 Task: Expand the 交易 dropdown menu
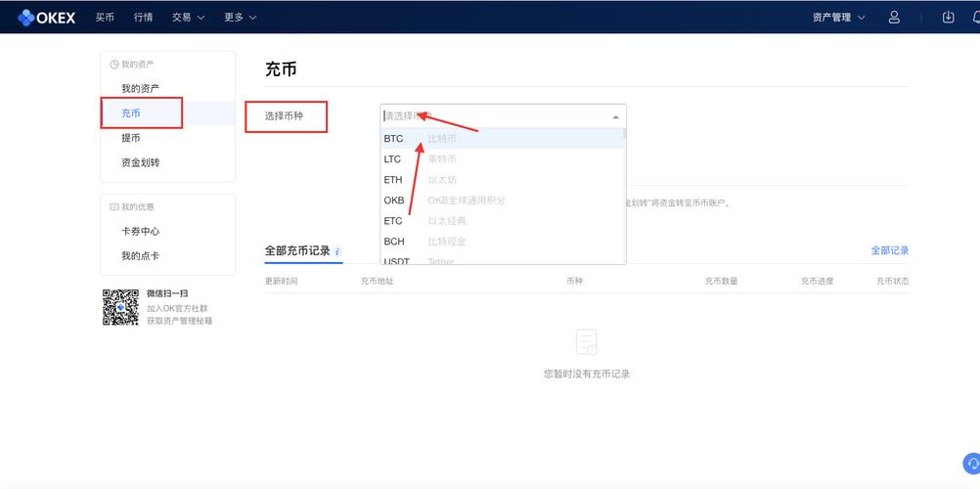pos(188,17)
